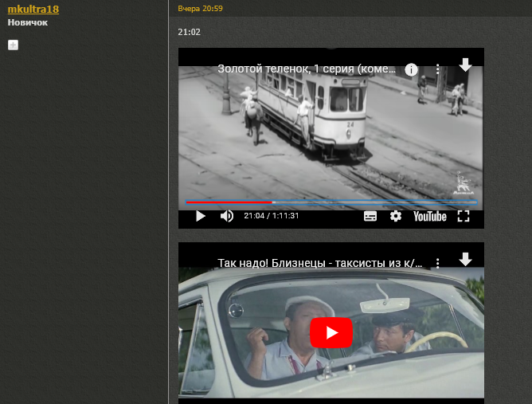Click the 21:04 / 1:11:31 time display
This screenshot has height=404, width=532.
[x=271, y=216]
